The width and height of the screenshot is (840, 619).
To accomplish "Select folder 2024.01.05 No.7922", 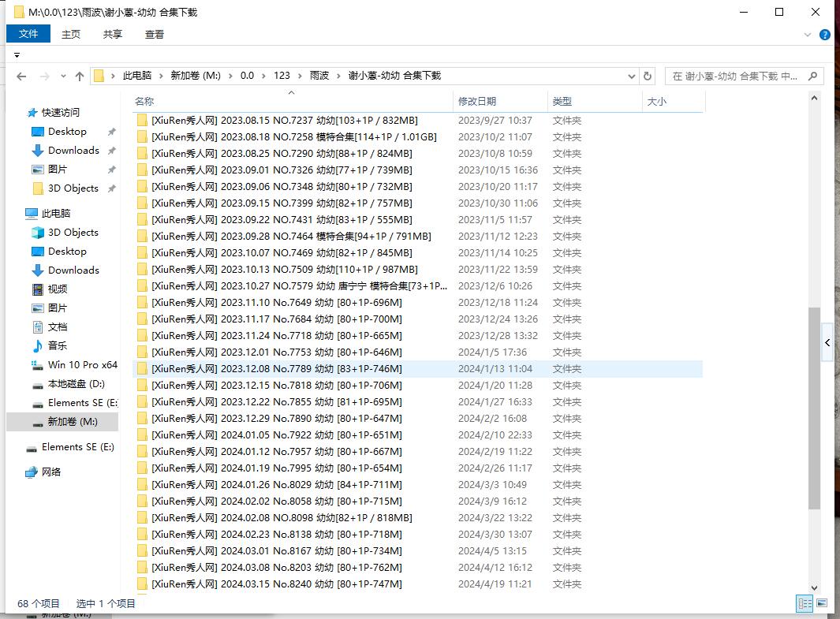I will 277,434.
